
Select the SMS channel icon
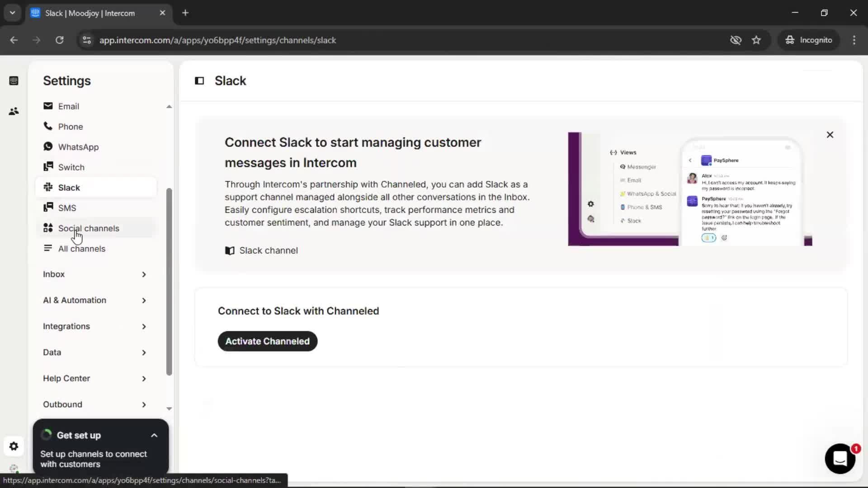[48, 207]
